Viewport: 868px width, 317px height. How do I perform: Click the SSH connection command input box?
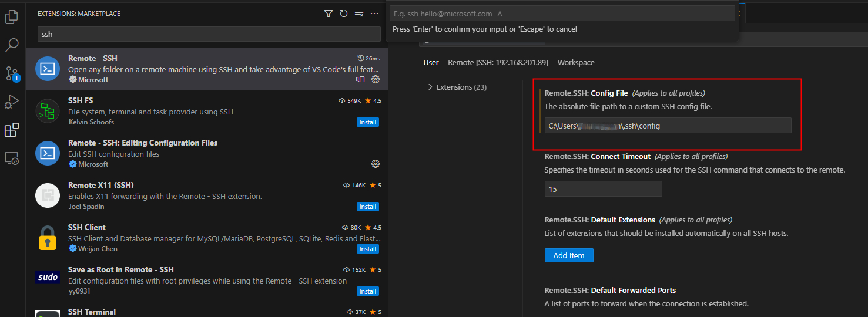(562, 13)
